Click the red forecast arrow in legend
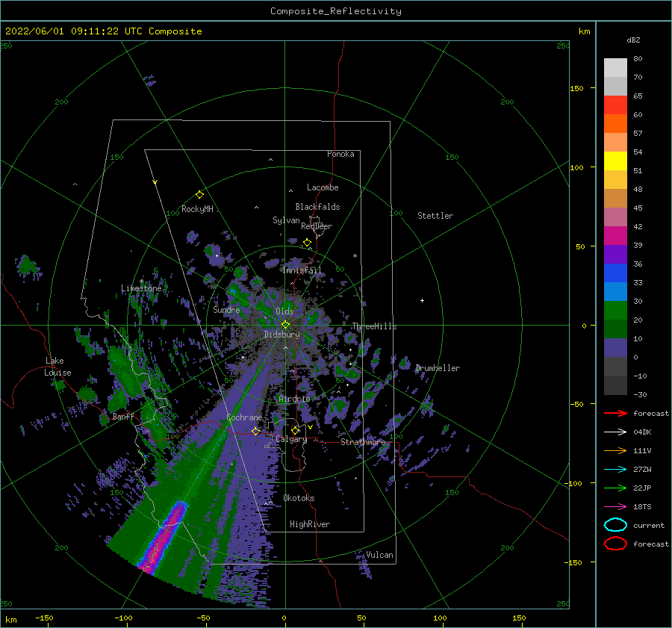The image size is (672, 628). (615, 413)
